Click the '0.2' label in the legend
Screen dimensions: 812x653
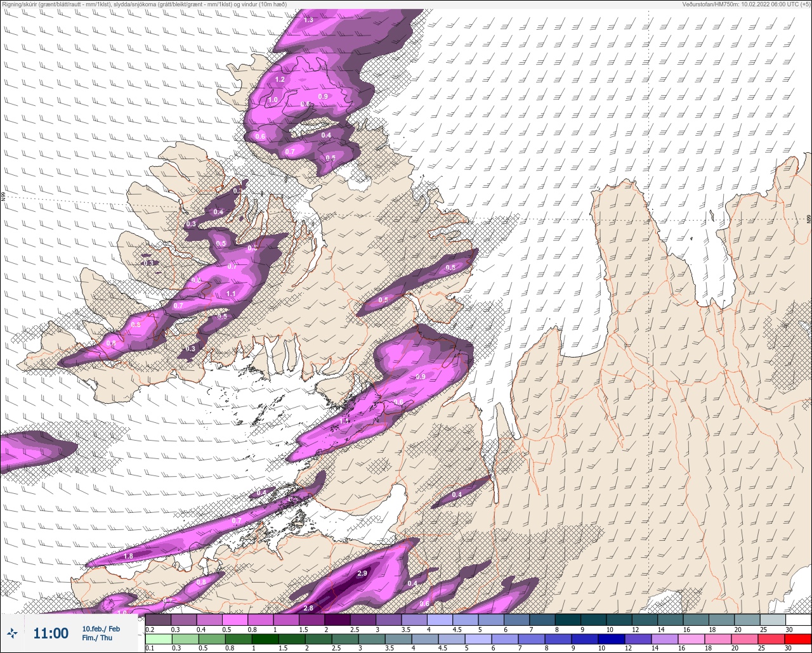click(150, 630)
